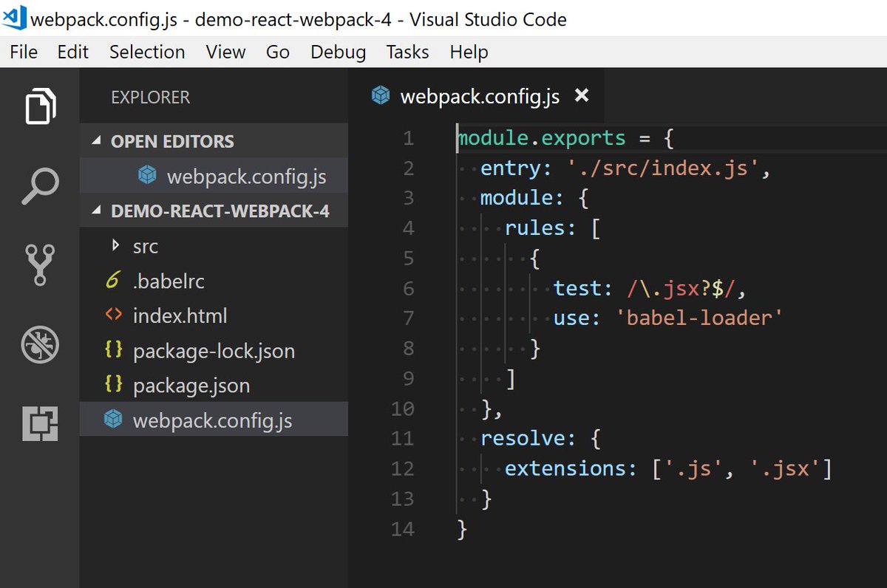Open the View menu
The height and width of the screenshot is (588, 887).
click(x=225, y=52)
